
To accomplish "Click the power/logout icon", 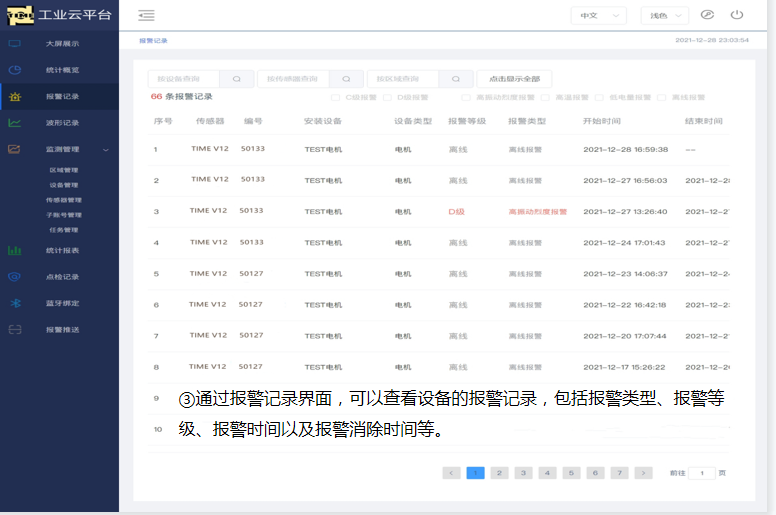I will [x=737, y=15].
